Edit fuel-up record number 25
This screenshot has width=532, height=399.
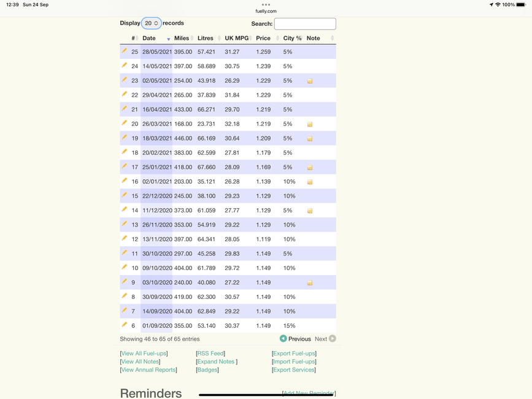[125, 51]
